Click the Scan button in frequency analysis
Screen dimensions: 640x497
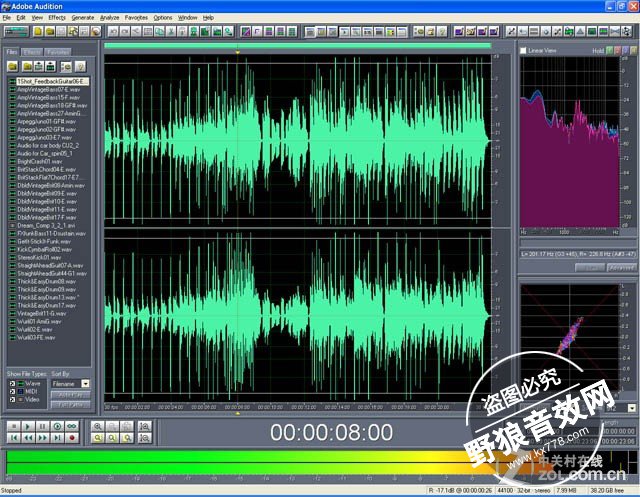590,268
